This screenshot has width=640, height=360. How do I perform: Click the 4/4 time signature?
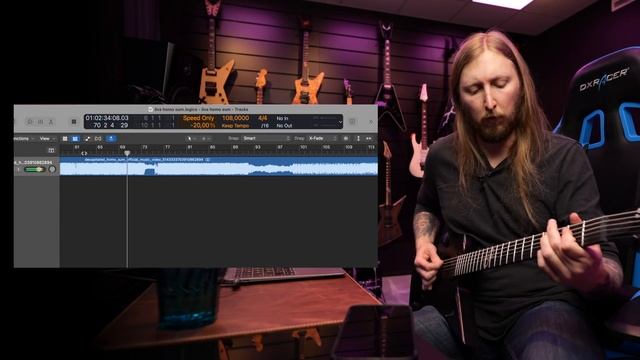click(x=262, y=118)
